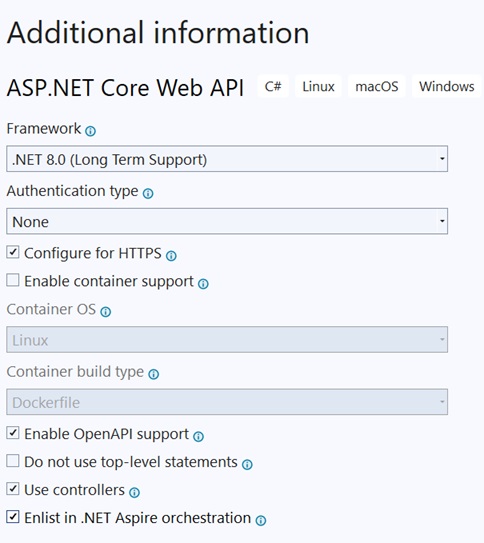Click the Use controllers info icon
Screen dimensions: 484x543
tap(134, 492)
